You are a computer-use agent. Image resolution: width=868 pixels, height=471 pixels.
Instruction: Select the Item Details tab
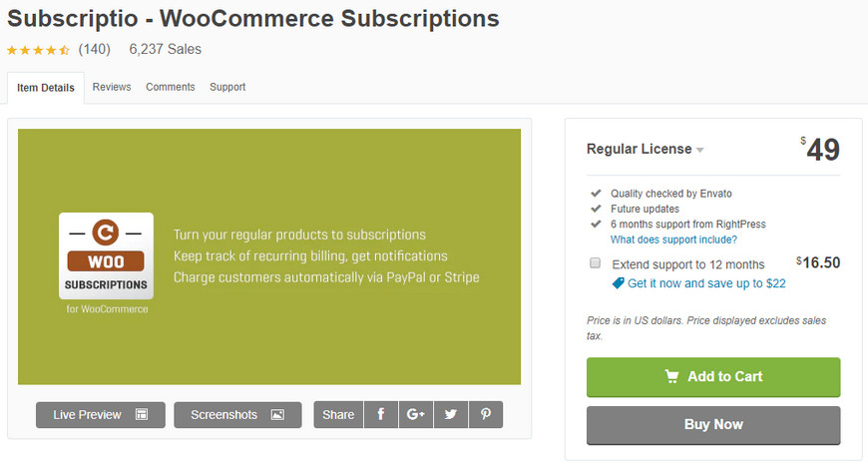pos(45,88)
